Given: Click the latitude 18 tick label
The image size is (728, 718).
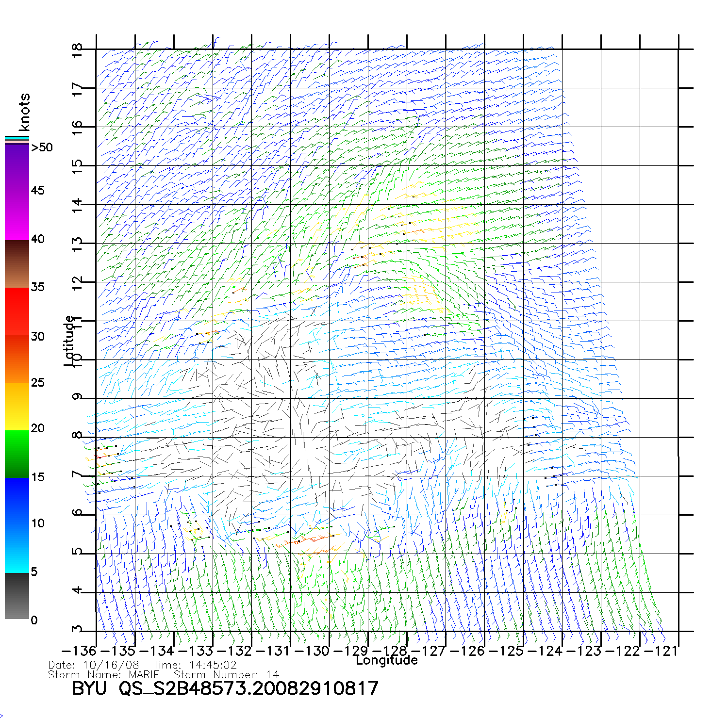Looking at the screenshot, I should pos(77,49).
